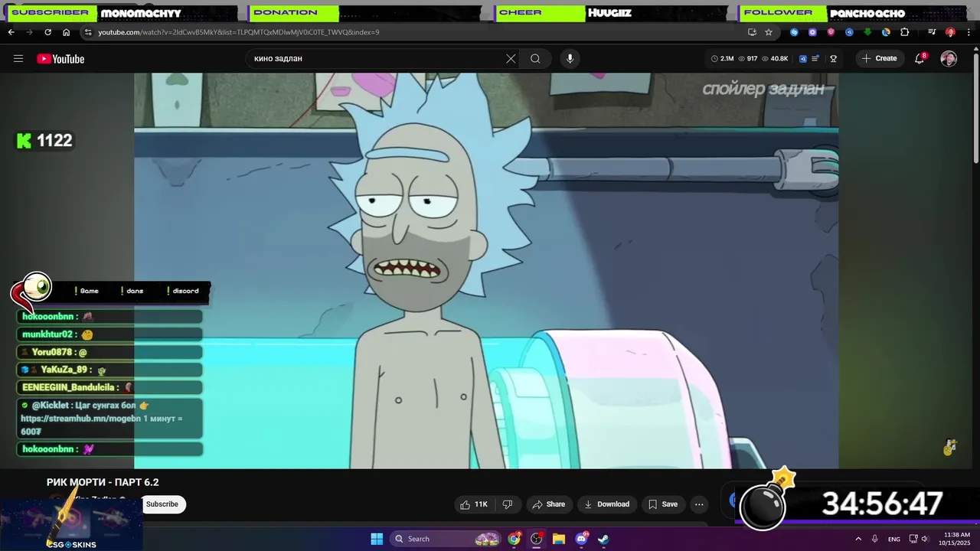Click the video player to pause
The width and height of the screenshot is (980, 551).
(486, 271)
